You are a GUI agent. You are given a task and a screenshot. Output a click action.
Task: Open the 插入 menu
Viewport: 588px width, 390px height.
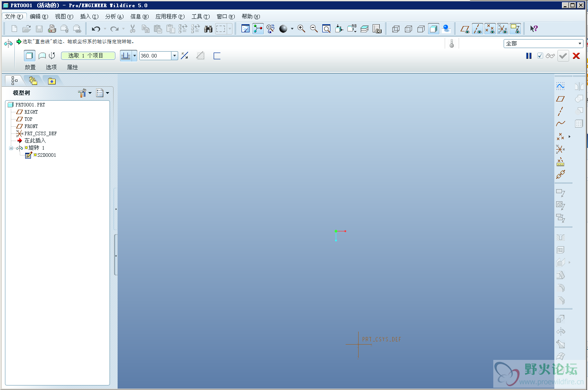tap(89, 17)
